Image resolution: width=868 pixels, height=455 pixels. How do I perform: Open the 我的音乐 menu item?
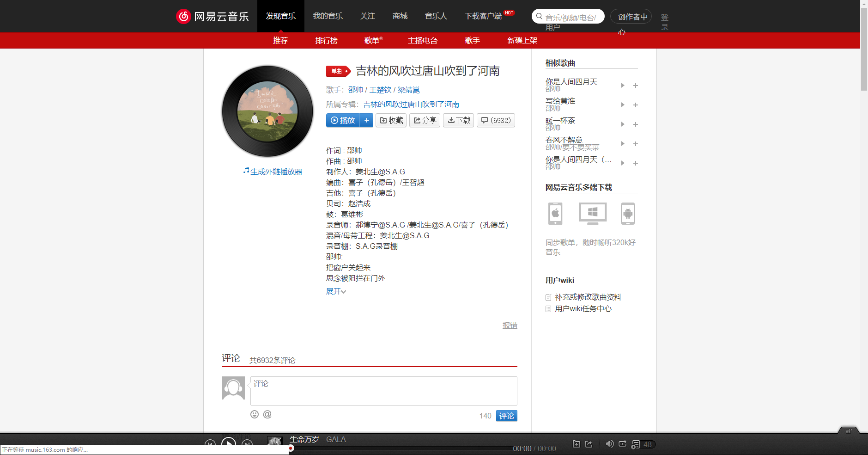pyautogui.click(x=328, y=16)
